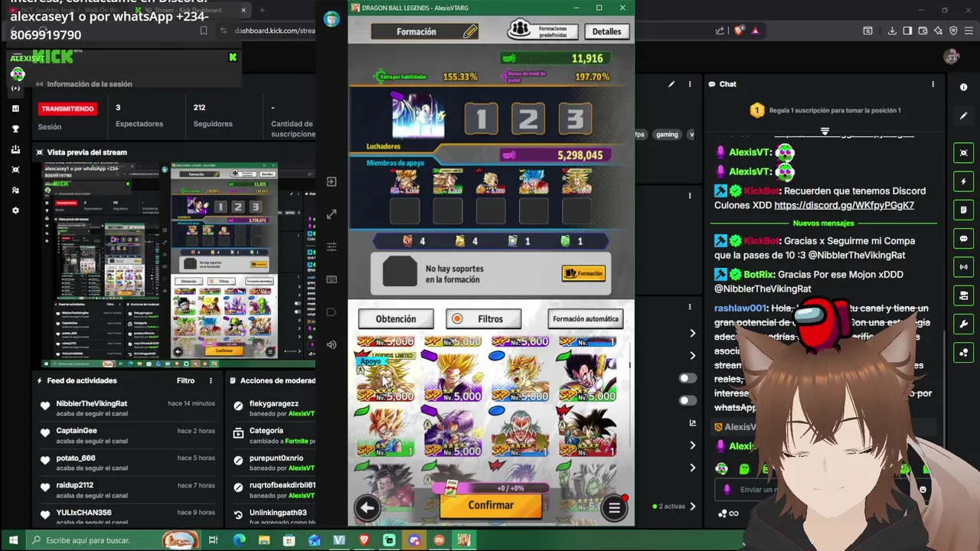The height and width of the screenshot is (551, 980).
Task: Click the emulator sidebar volume icon
Action: coord(332,344)
